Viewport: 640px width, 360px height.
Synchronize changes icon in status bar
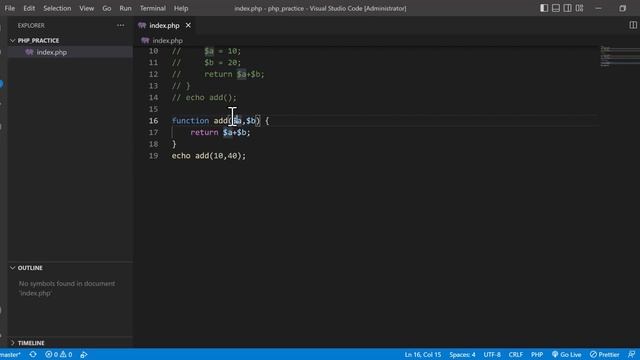coord(33,354)
